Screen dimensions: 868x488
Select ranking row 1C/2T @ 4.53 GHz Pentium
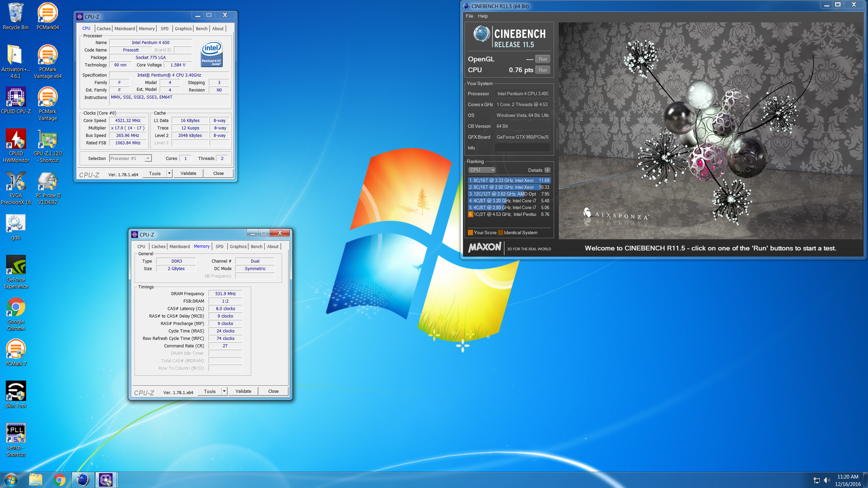pyautogui.click(x=509, y=214)
